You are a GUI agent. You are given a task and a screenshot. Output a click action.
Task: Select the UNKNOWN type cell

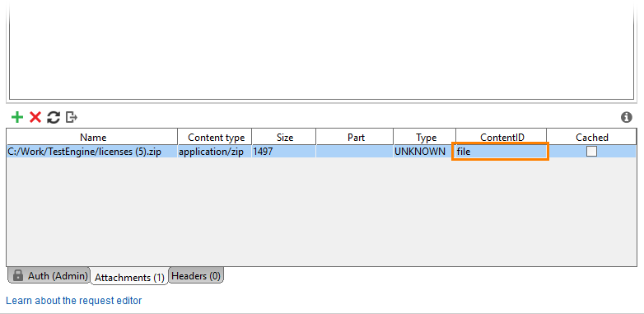pos(425,152)
